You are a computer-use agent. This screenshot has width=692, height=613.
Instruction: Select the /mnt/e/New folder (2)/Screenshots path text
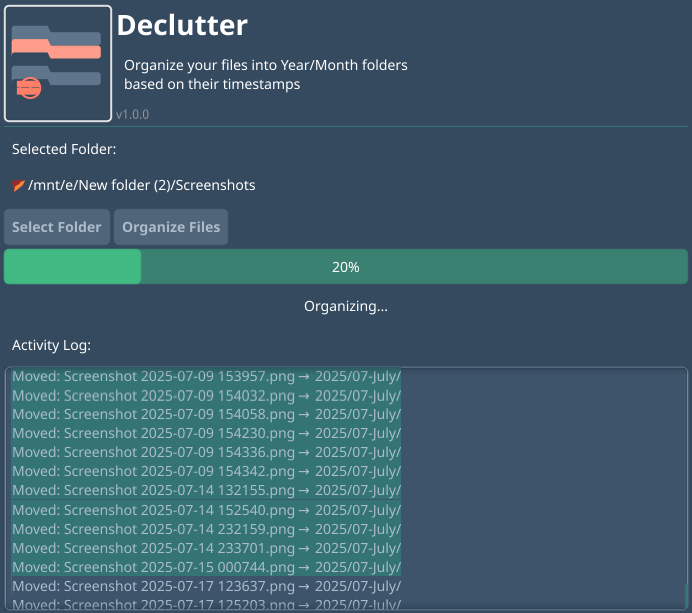142,185
